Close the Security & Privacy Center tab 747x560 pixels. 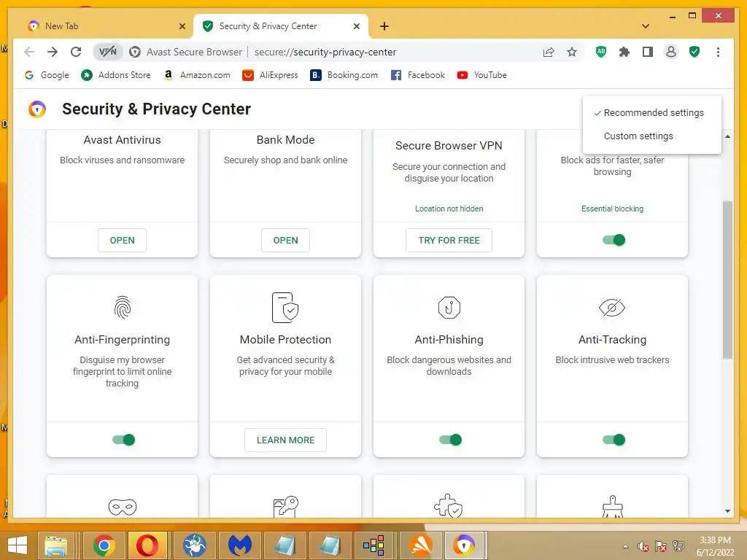[356, 26]
